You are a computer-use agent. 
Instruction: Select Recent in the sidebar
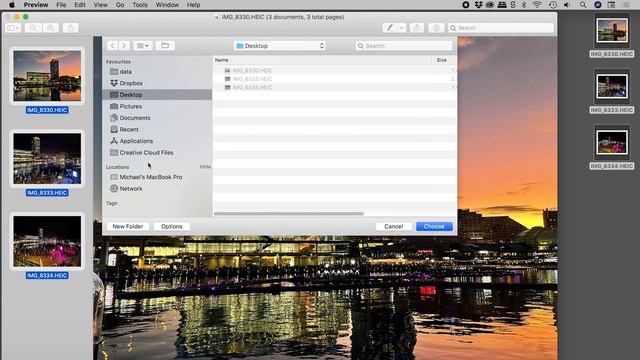coord(157,129)
